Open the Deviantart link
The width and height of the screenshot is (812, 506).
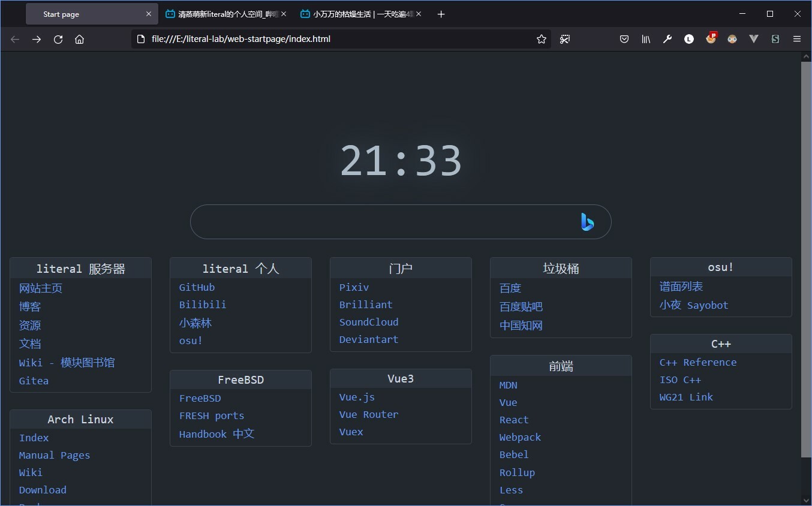click(x=369, y=339)
